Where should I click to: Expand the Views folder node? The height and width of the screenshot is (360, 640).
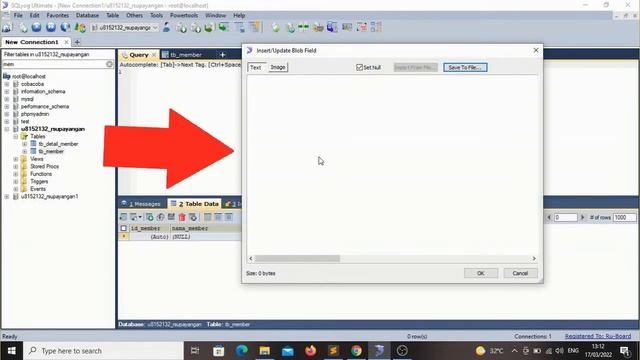(16, 159)
